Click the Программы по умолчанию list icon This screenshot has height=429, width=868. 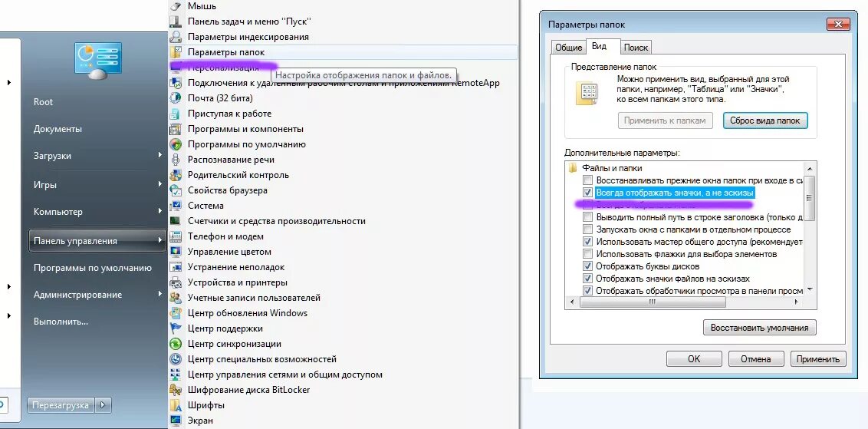point(176,144)
